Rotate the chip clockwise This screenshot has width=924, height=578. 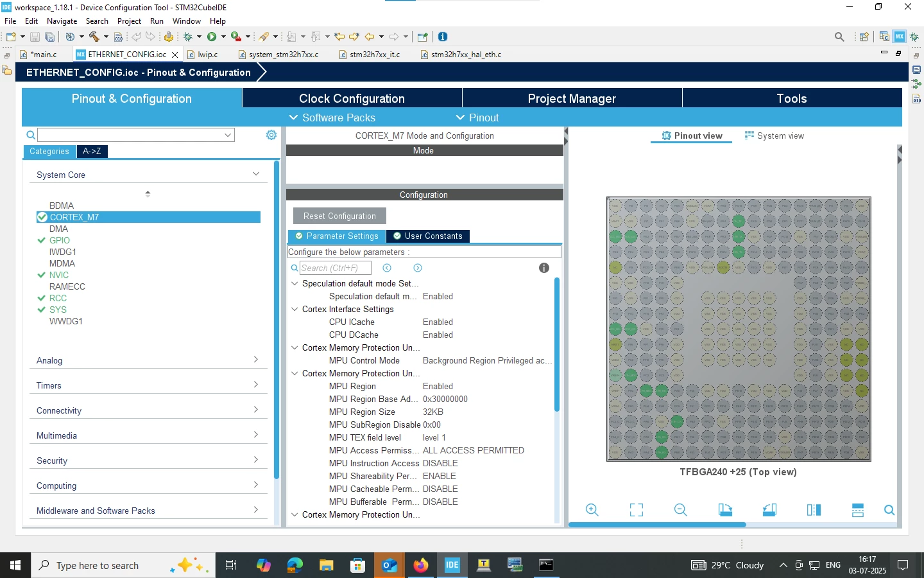point(725,510)
